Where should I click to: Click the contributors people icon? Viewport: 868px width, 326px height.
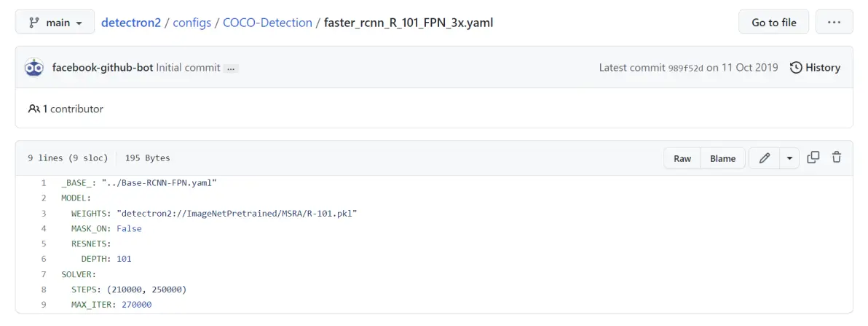(x=34, y=109)
